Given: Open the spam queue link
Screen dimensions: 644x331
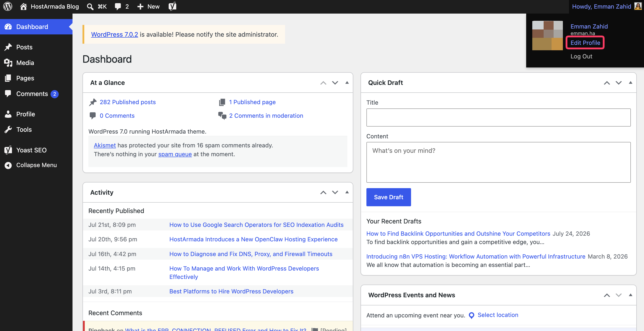Looking at the screenshot, I should click(175, 154).
